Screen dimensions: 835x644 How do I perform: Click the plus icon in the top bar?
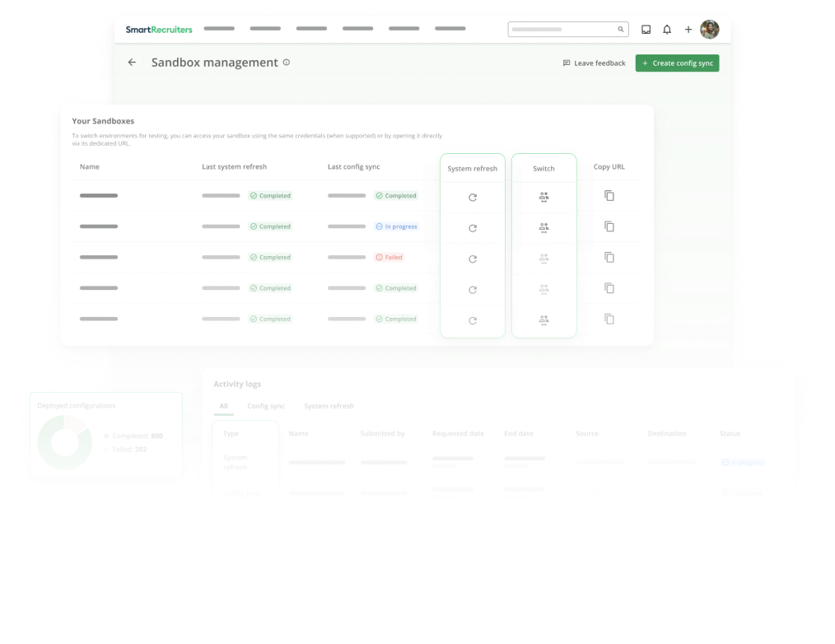click(688, 29)
